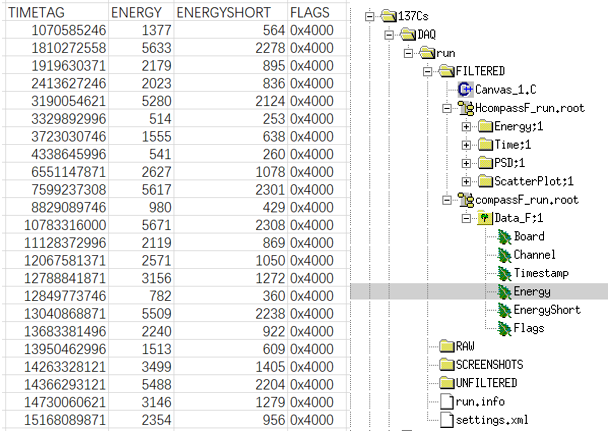Select energy cell 5671
This screenshot has height=434, width=611.
click(x=141, y=225)
